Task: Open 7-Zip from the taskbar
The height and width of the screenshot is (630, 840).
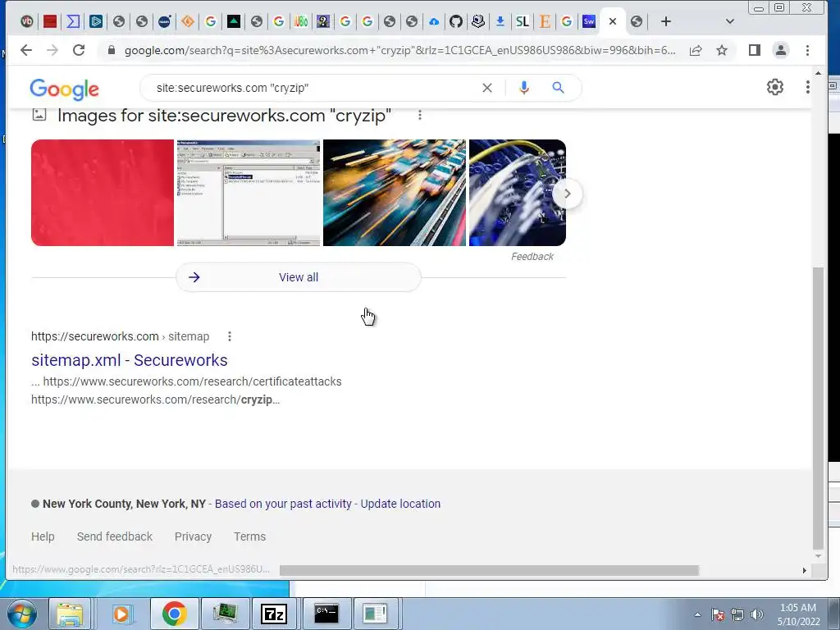Action: click(274, 614)
